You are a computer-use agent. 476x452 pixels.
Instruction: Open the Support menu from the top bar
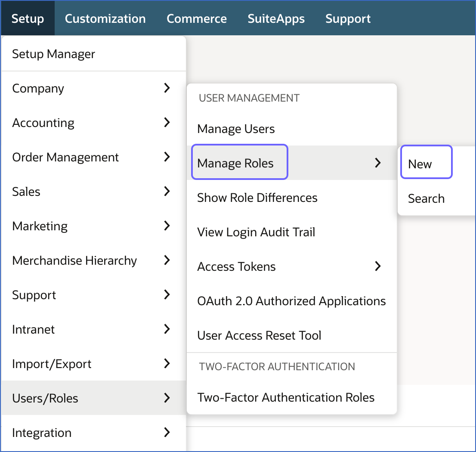[x=348, y=18]
